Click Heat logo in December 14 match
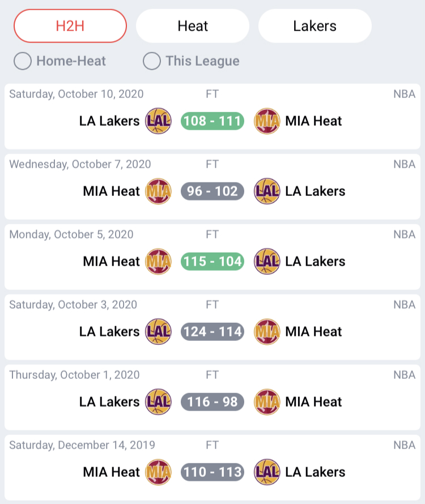Screen dimensions: 425x504 pos(158,472)
